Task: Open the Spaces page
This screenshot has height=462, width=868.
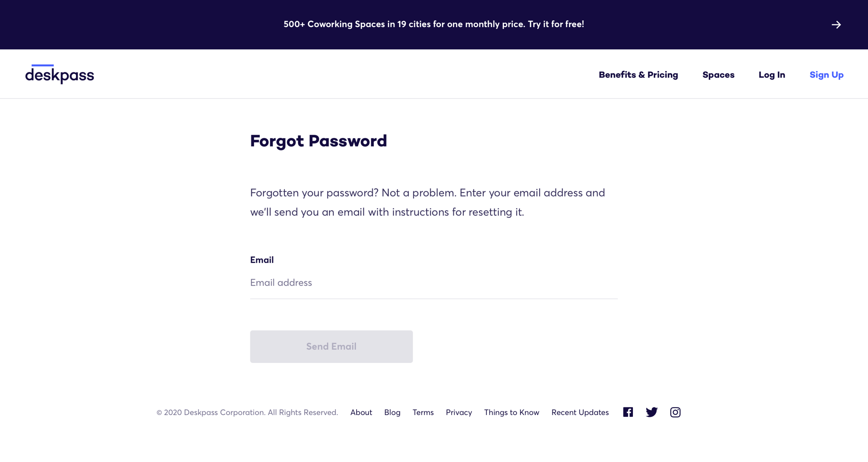Action: [x=718, y=75]
